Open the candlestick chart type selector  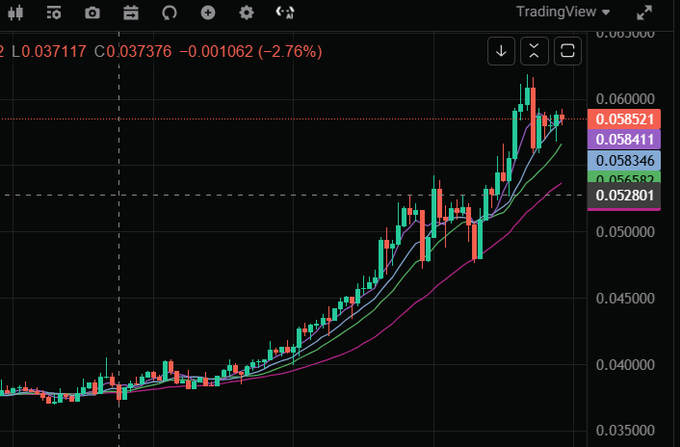(x=15, y=13)
